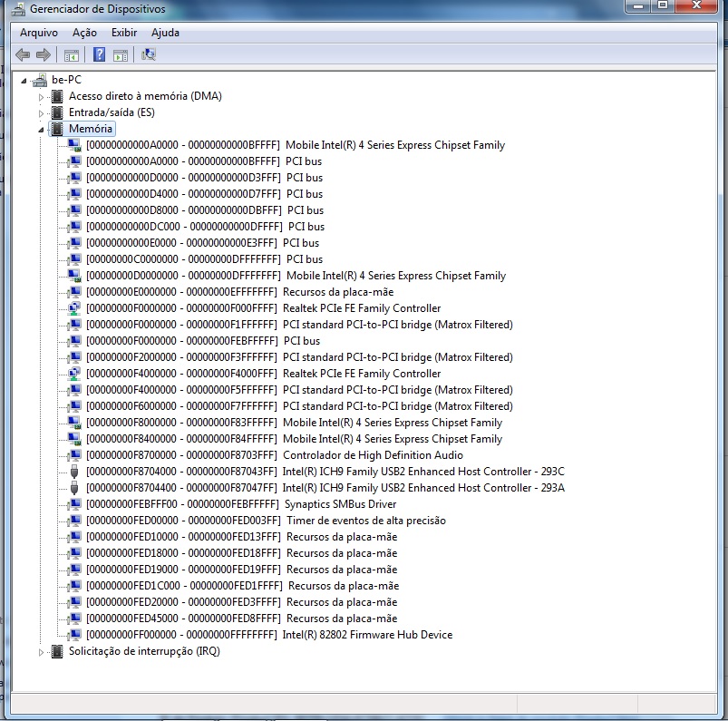Select the Memória category label
The height and width of the screenshot is (721, 728).
(91, 129)
